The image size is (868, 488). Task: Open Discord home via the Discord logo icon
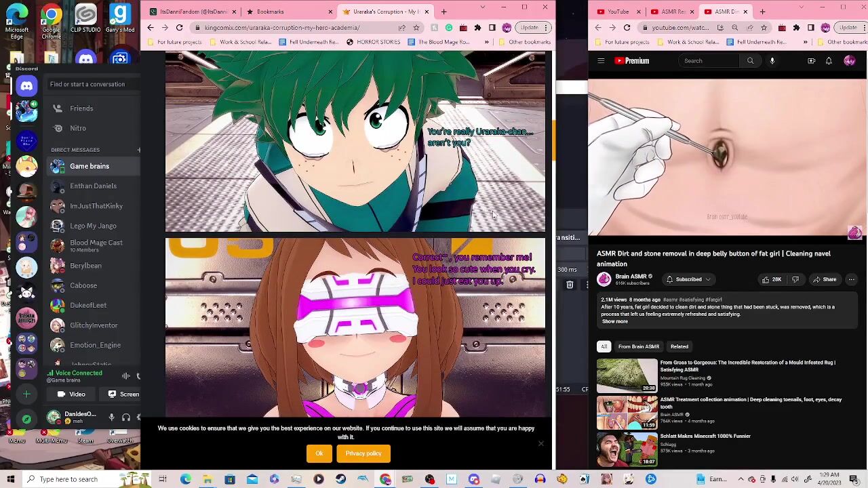[x=26, y=85]
